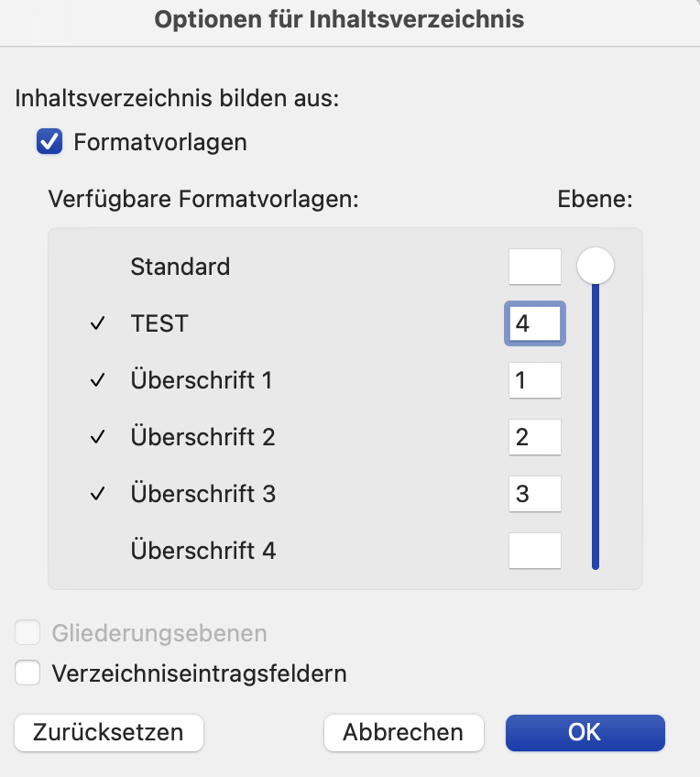700x777 pixels.
Task: Select the Standard style row label
Action: point(180,267)
